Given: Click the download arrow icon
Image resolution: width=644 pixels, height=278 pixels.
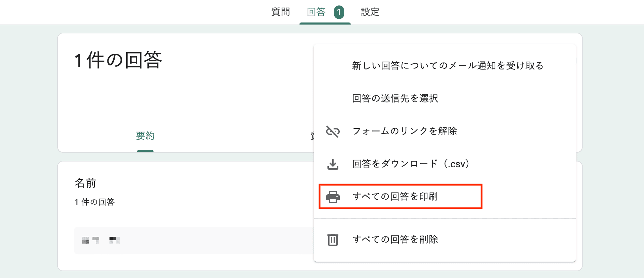Looking at the screenshot, I should 333,164.
